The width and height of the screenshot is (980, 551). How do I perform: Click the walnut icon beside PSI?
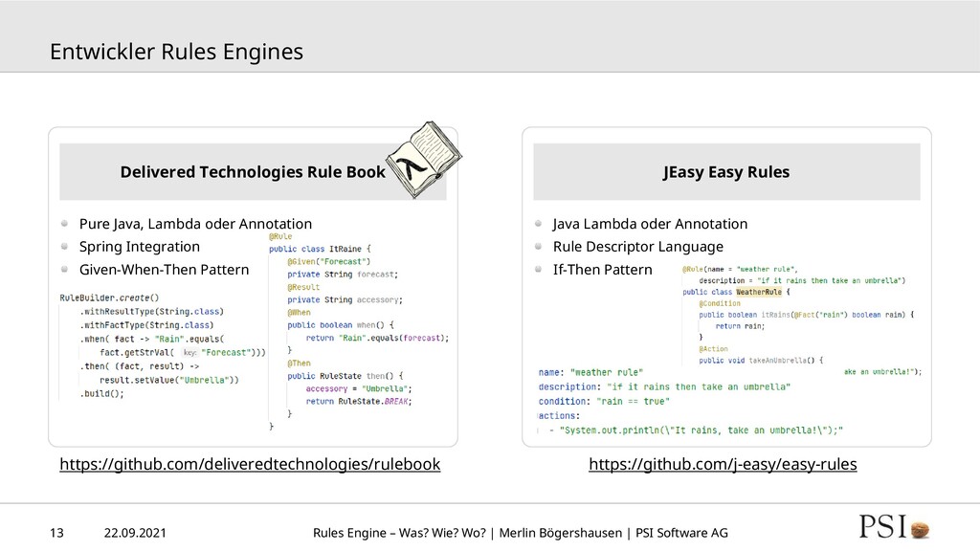(x=920, y=530)
